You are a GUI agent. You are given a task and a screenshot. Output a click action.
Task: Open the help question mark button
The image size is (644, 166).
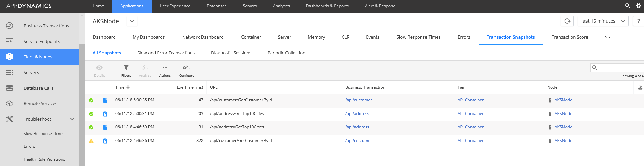(639, 21)
